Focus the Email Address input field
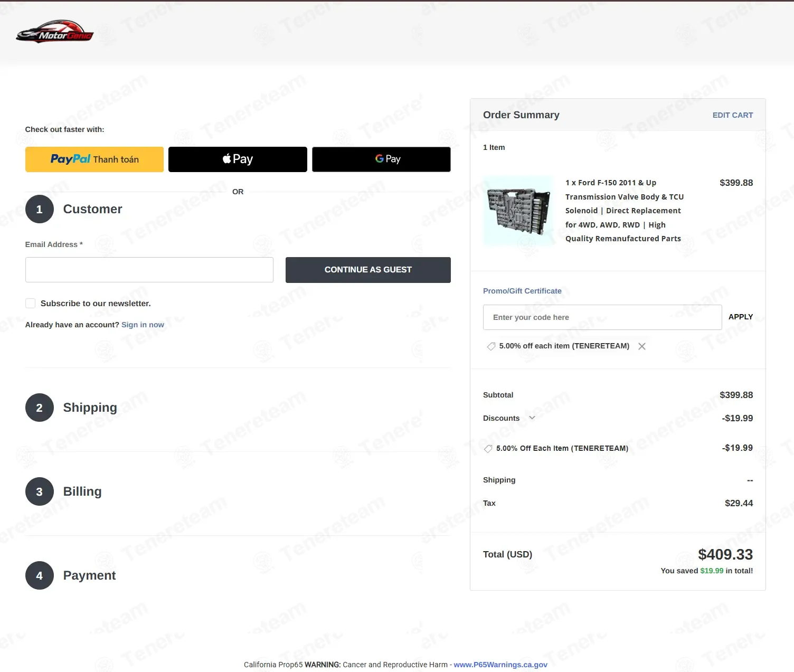Image resolution: width=794 pixels, height=672 pixels. [x=149, y=270]
